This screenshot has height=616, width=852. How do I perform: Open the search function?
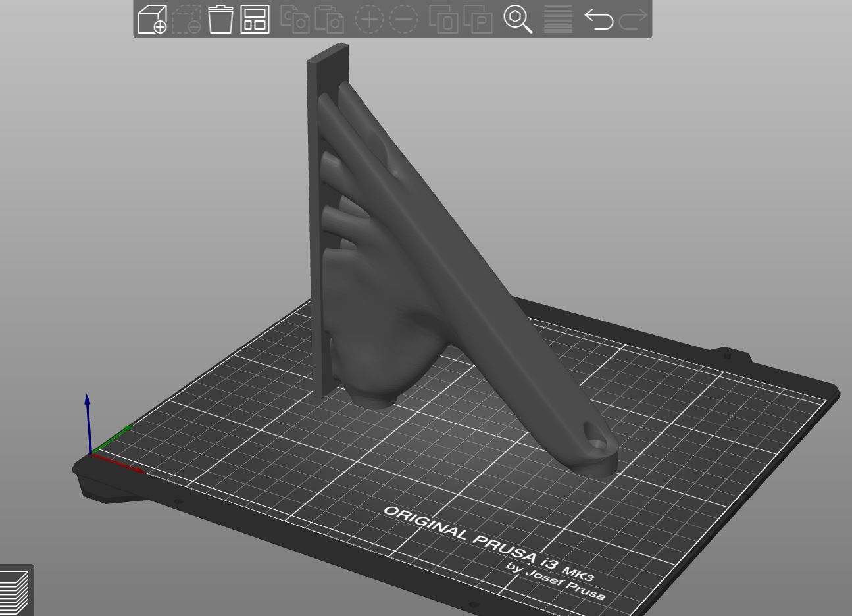(x=517, y=20)
